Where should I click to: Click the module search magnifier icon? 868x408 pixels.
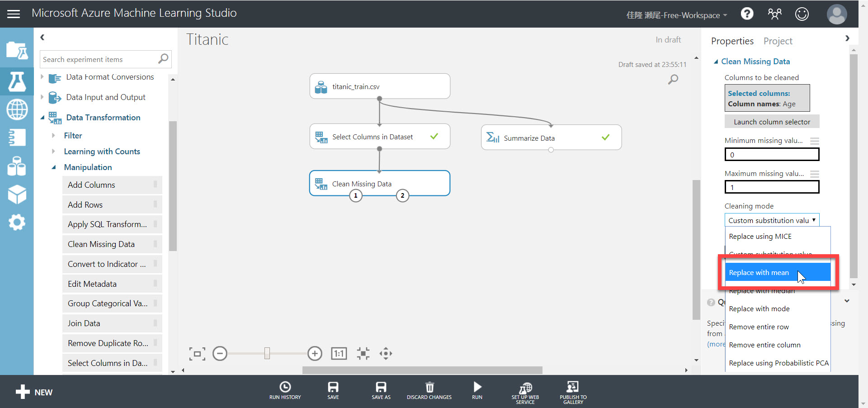tap(163, 59)
